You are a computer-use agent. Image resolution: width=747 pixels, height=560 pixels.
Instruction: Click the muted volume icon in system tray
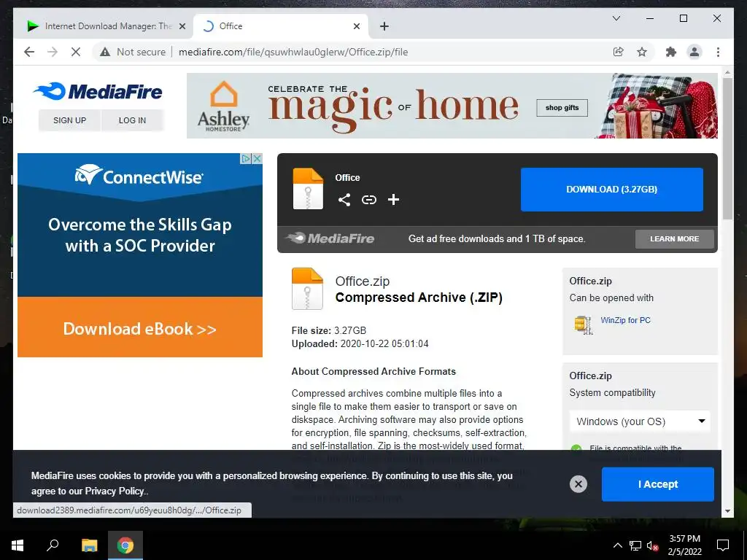652,545
